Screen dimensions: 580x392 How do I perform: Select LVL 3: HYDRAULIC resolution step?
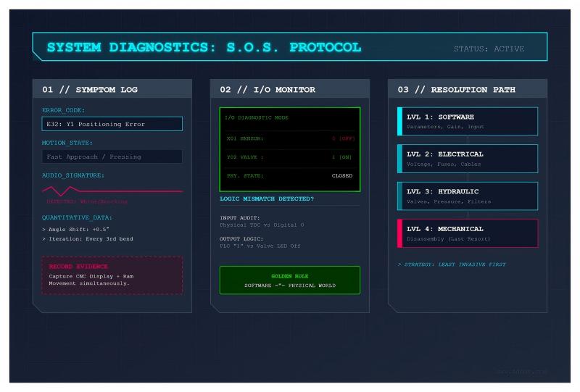(x=468, y=196)
